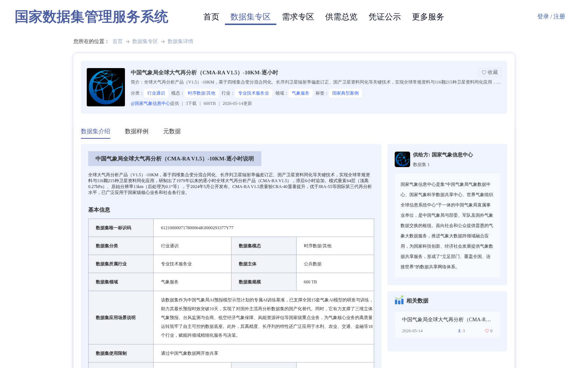Click the dataset identifier 612100000717800064K0000293377Y77
This screenshot has width=588, height=368.
click(x=197, y=228)
